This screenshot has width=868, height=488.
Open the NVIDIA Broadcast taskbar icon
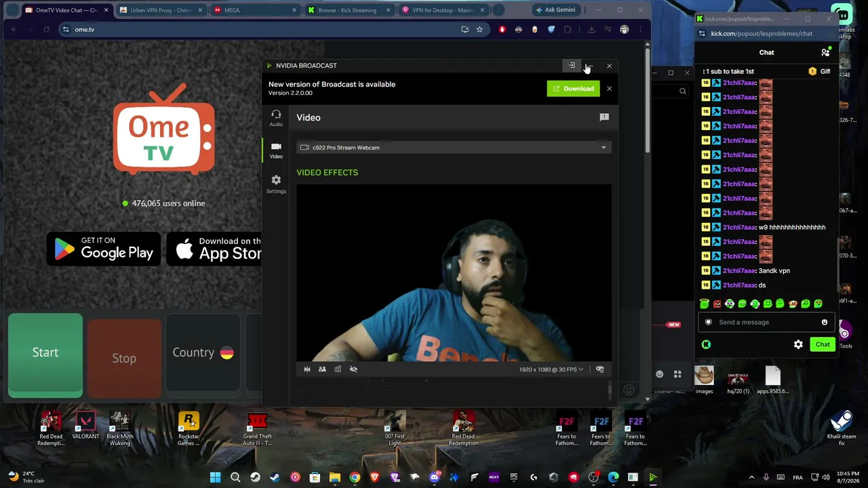pyautogui.click(x=653, y=477)
